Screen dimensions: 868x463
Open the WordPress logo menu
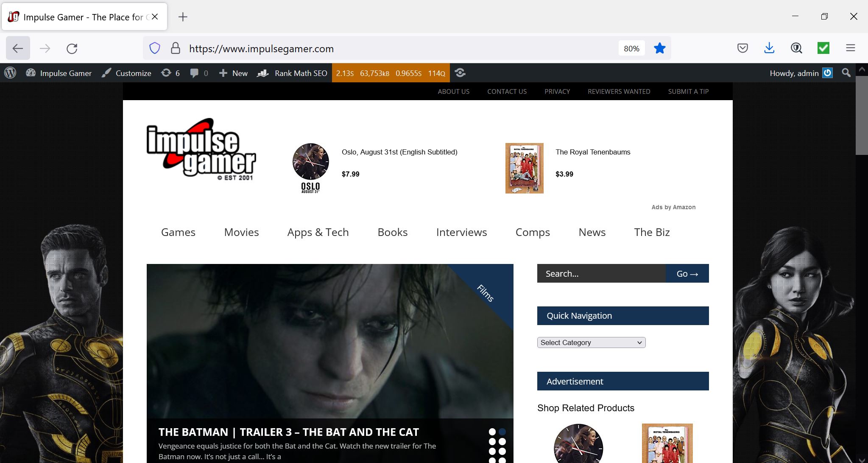point(10,73)
